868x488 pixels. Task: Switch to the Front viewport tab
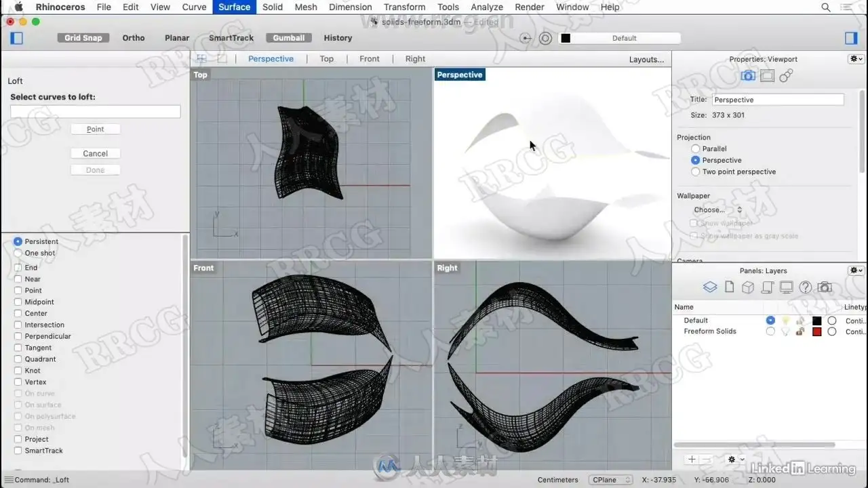(370, 59)
